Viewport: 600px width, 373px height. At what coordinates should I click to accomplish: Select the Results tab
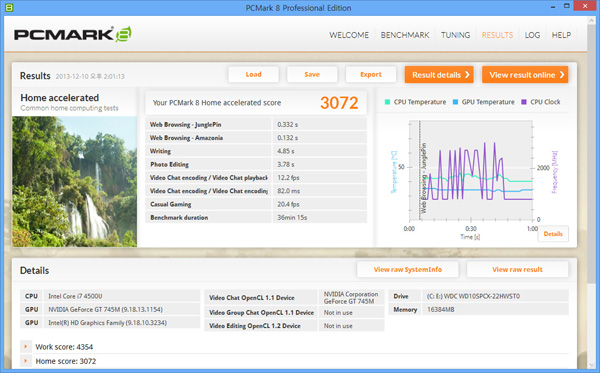[x=497, y=35]
